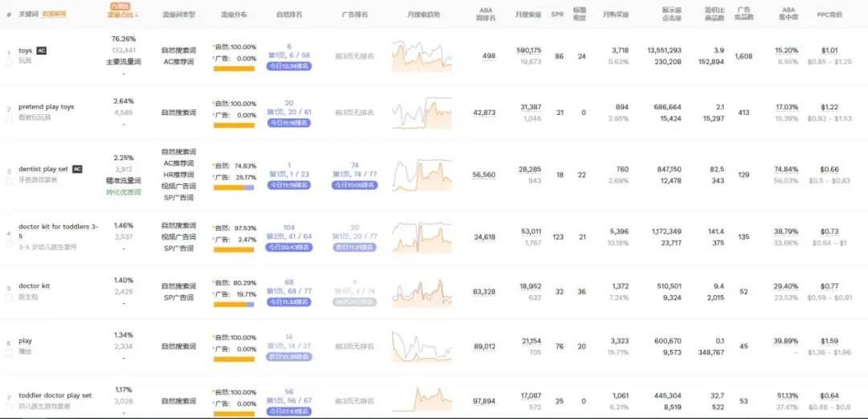Sort by the PPC竞价 column header
Image resolution: width=868 pixels, height=419 pixels.
(829, 15)
